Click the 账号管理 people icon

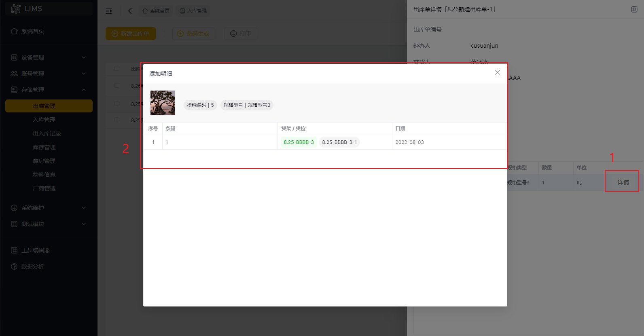14,74
